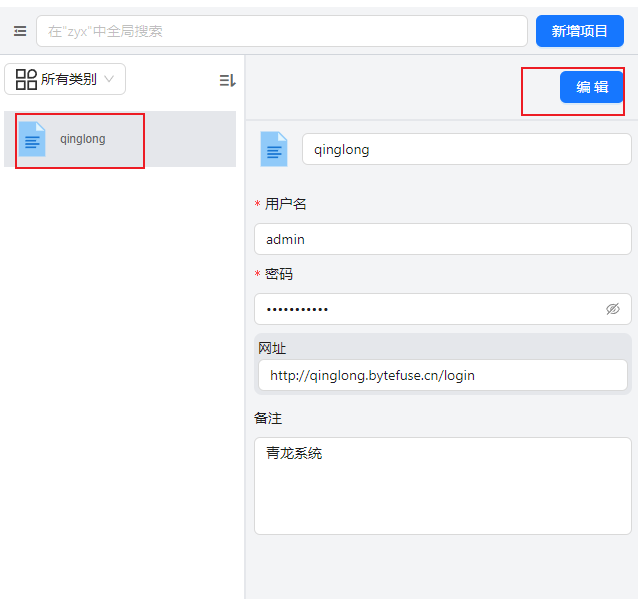Click the 新增项目 button
Screen dimensions: 638x599
(580, 31)
